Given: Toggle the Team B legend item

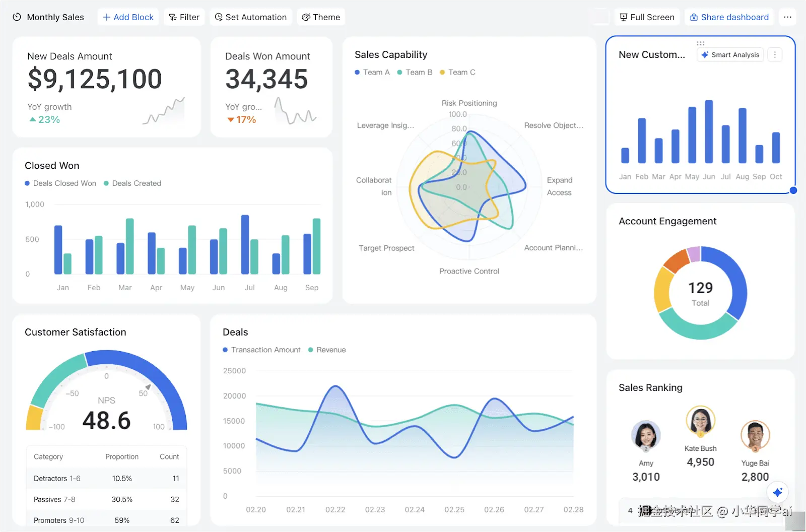Looking at the screenshot, I should click(415, 73).
